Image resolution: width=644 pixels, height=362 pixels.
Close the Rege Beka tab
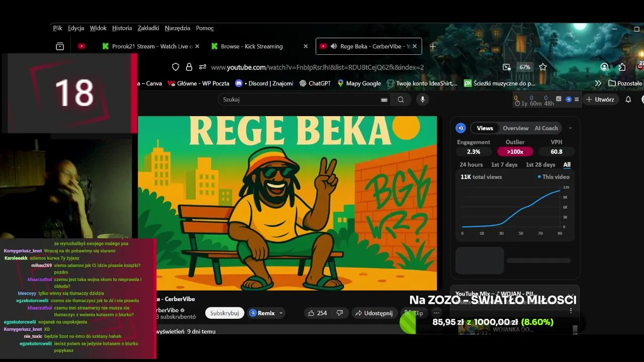tap(415, 46)
